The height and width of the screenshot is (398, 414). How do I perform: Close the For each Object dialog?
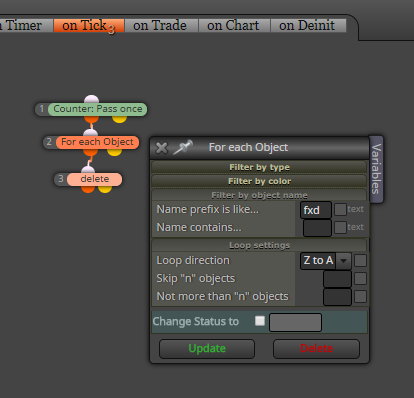tap(162, 148)
